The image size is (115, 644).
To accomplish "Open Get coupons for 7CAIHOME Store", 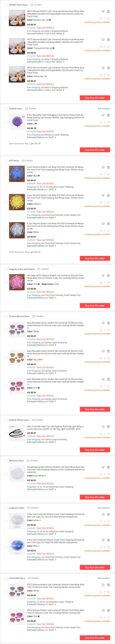I will (104, 578).
